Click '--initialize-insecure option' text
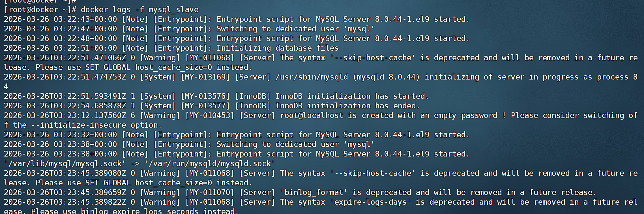 click(96, 125)
